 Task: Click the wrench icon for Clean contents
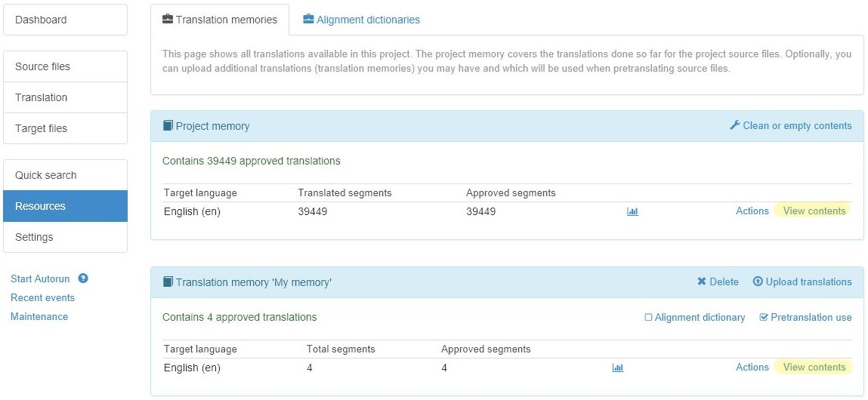pyautogui.click(x=734, y=125)
